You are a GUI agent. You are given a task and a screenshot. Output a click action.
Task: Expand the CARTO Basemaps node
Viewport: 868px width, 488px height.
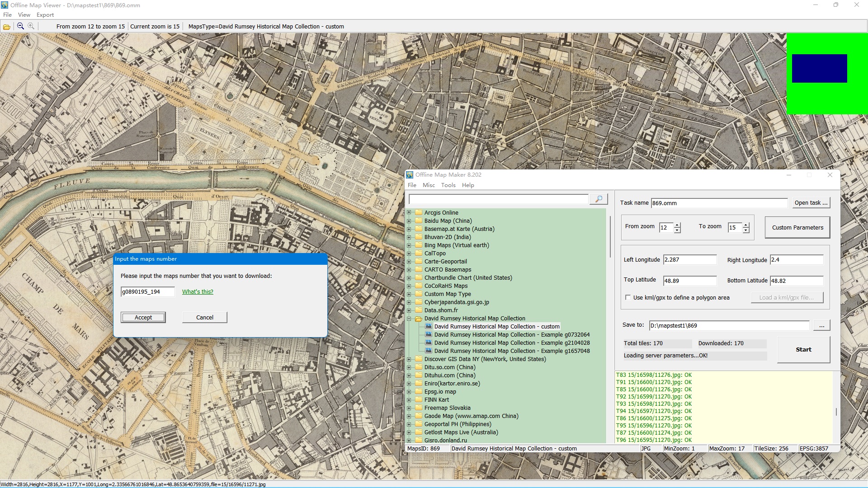409,269
